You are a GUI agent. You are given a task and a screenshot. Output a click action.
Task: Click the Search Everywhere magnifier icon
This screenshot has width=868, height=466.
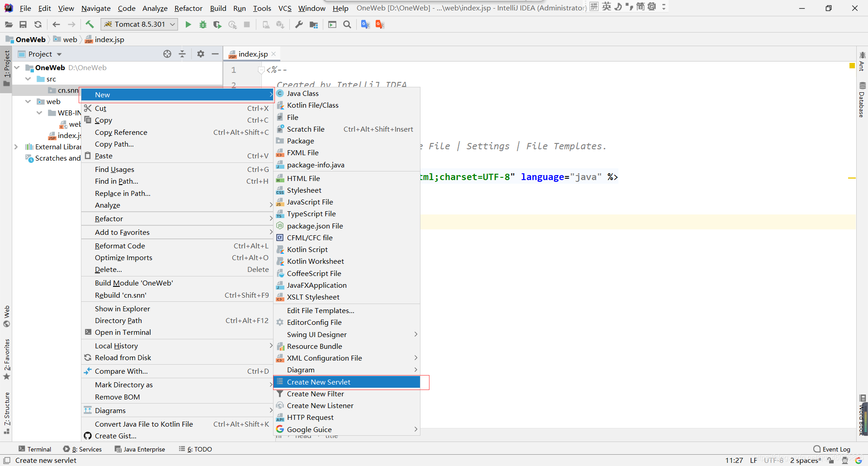[x=347, y=24]
